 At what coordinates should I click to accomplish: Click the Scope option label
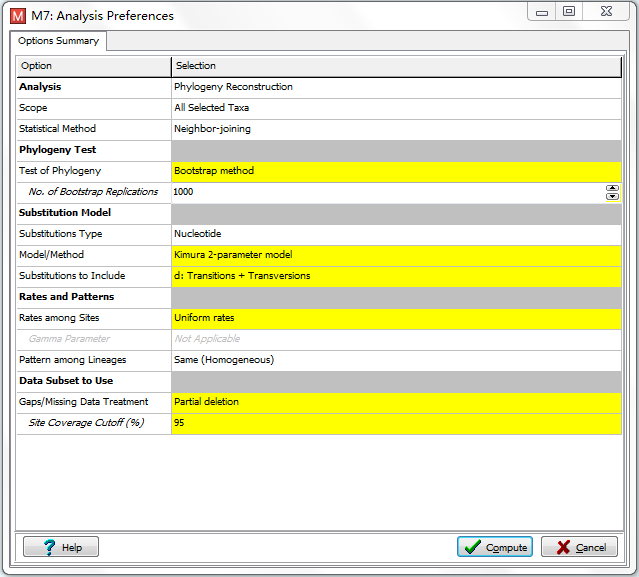[x=33, y=108]
